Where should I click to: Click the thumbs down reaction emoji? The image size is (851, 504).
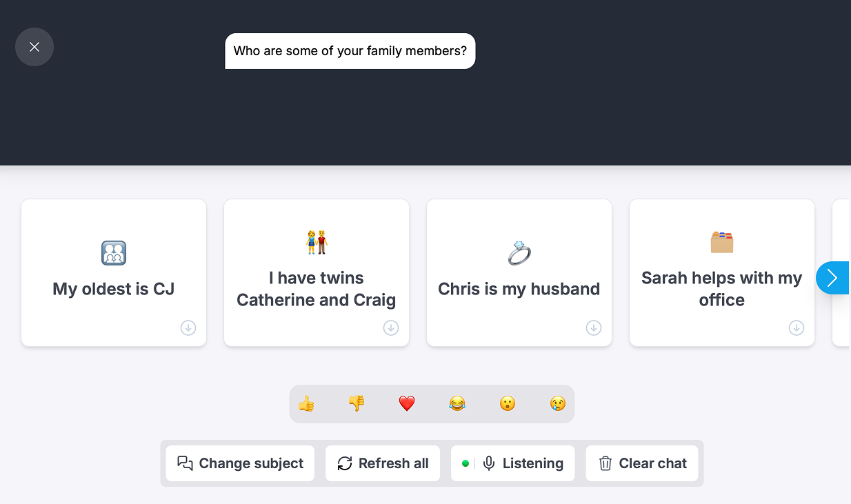pyautogui.click(x=357, y=403)
